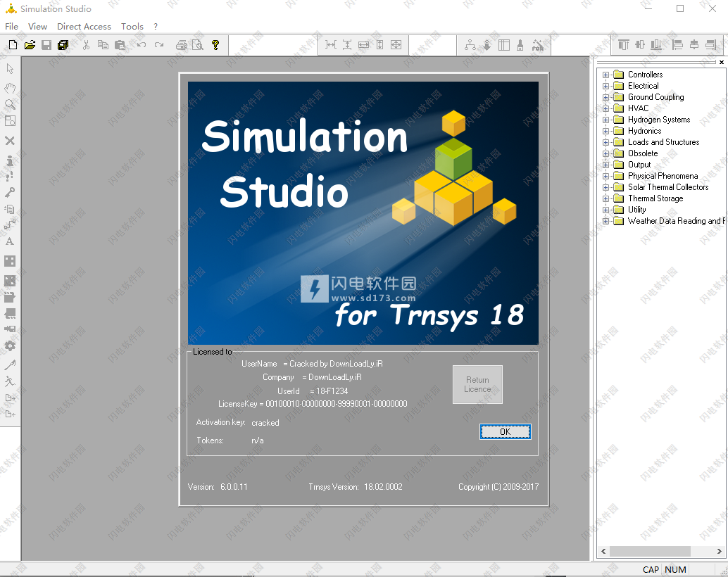728x577 pixels.
Task: Click the yellow question mark Help icon
Action: point(215,45)
